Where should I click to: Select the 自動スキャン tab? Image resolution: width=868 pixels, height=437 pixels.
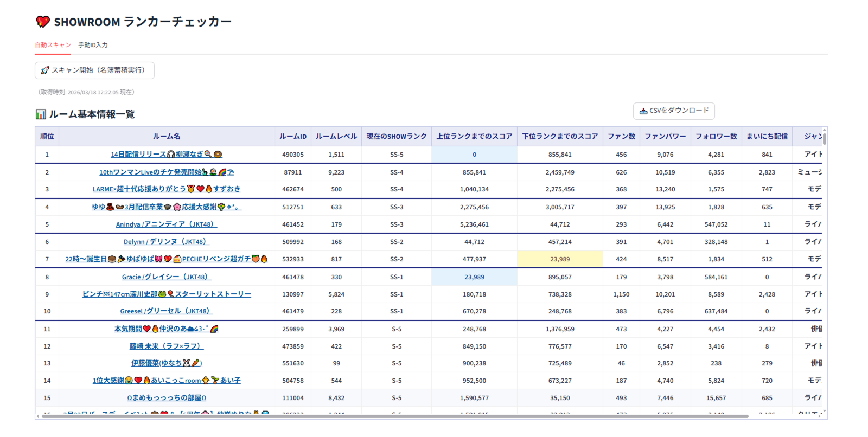[x=53, y=45]
